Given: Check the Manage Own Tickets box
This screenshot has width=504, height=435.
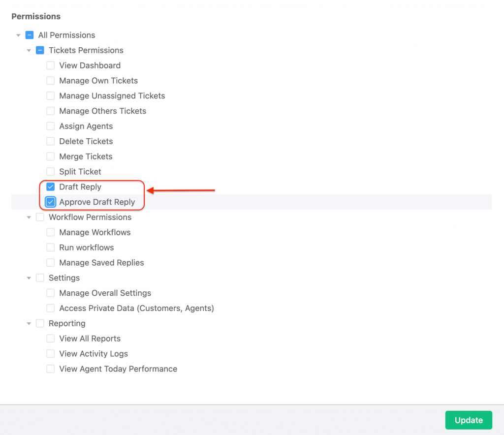Looking at the screenshot, I should 51,81.
